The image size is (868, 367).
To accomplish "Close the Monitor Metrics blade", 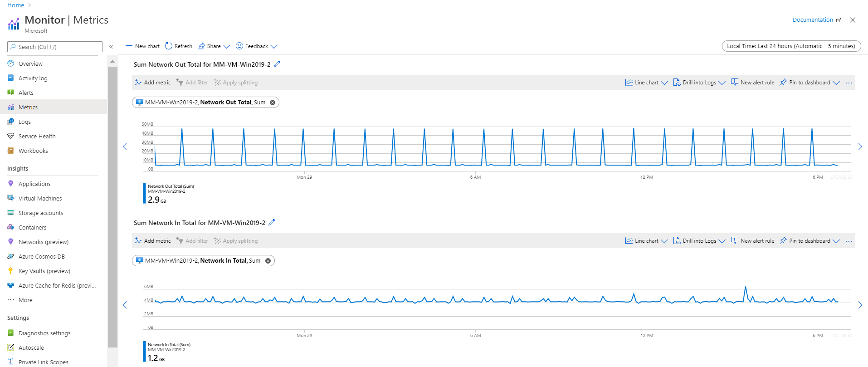I will (853, 20).
